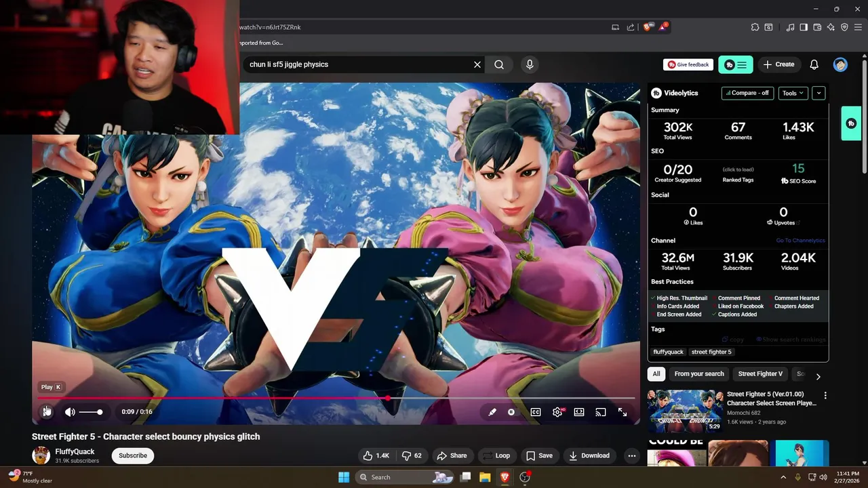Image resolution: width=868 pixels, height=488 pixels.
Task: Mute the video with the speaker icon
Action: click(x=70, y=412)
